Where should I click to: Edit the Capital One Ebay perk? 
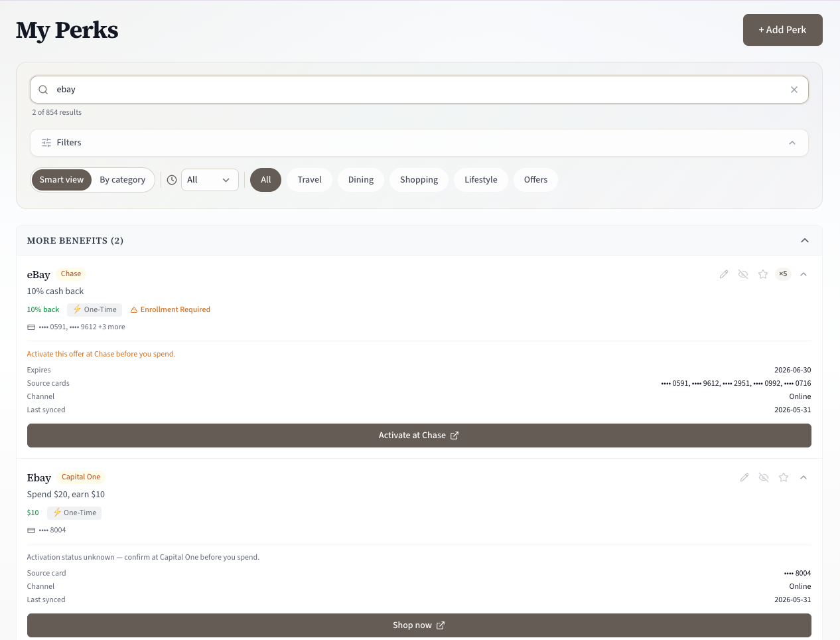744,477
